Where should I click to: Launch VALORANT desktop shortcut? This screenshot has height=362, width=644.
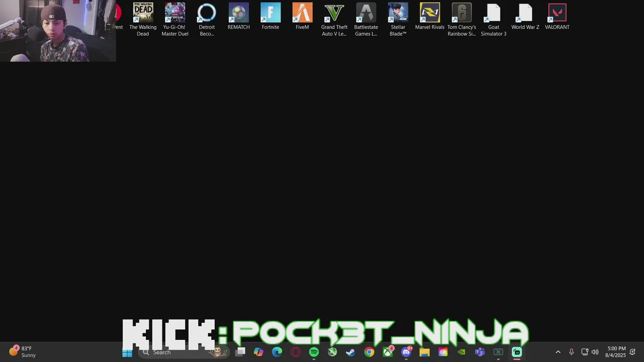[x=557, y=17]
